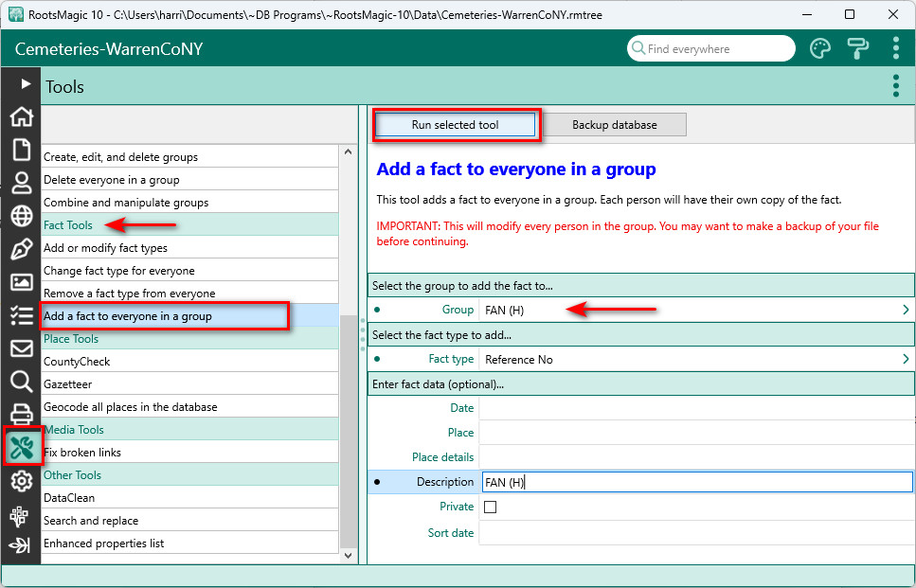This screenshot has height=588, width=916.
Task: Click the tools list scroll up arrow
Action: coord(349,151)
